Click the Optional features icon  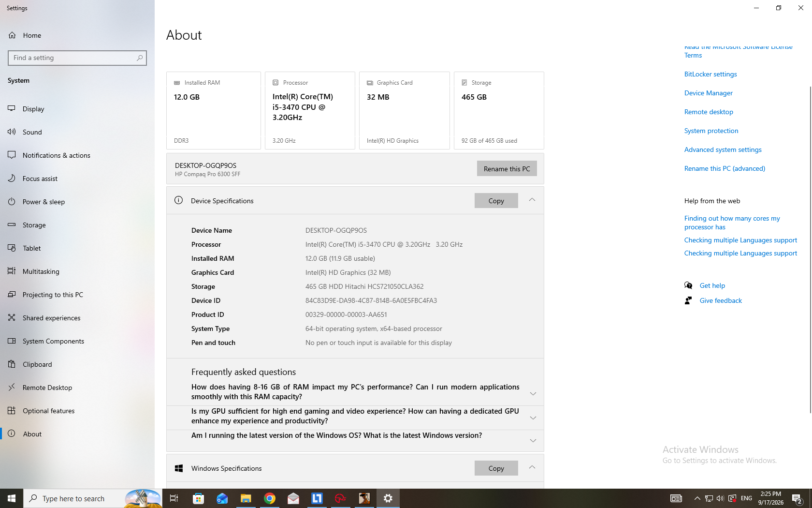(x=12, y=410)
